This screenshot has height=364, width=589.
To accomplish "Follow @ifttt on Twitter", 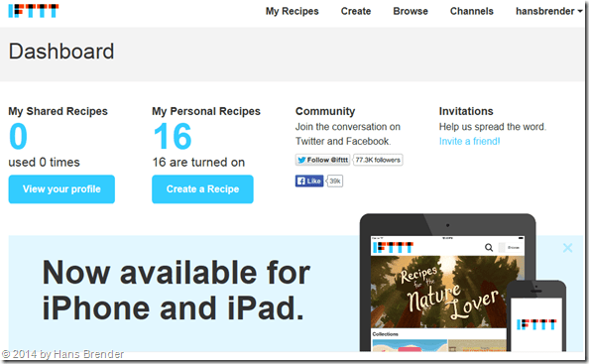I will pos(322,160).
